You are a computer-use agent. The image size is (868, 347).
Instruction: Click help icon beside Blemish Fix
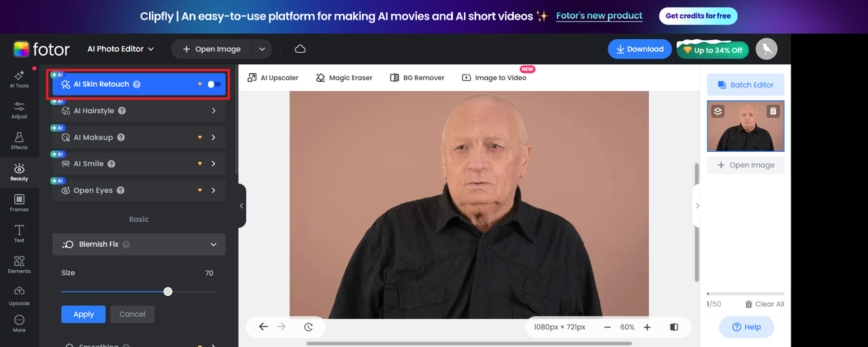tap(126, 245)
